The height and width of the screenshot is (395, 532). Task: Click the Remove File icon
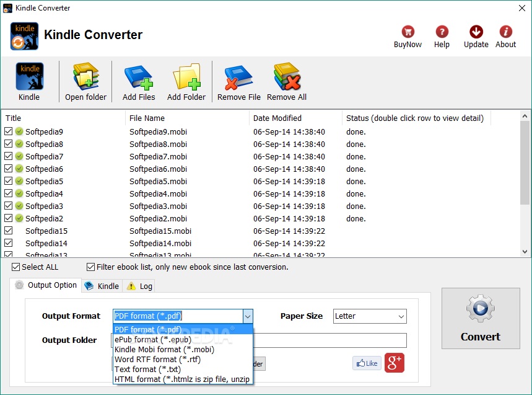click(x=238, y=78)
